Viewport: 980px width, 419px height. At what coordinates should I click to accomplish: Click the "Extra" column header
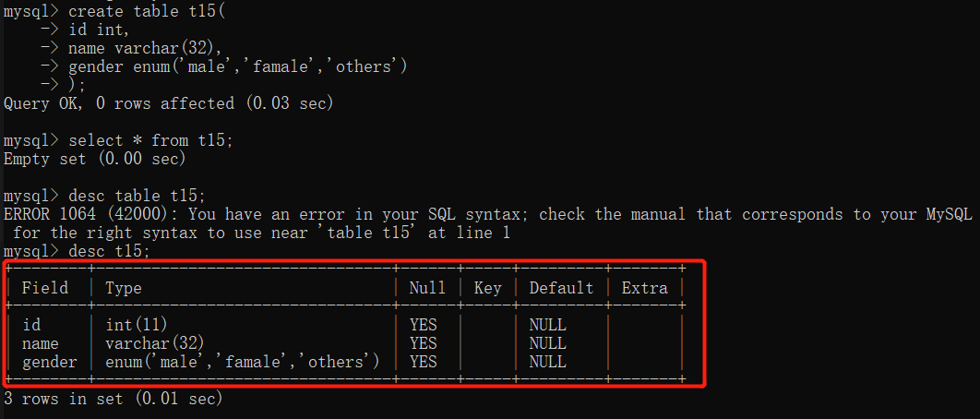(644, 288)
